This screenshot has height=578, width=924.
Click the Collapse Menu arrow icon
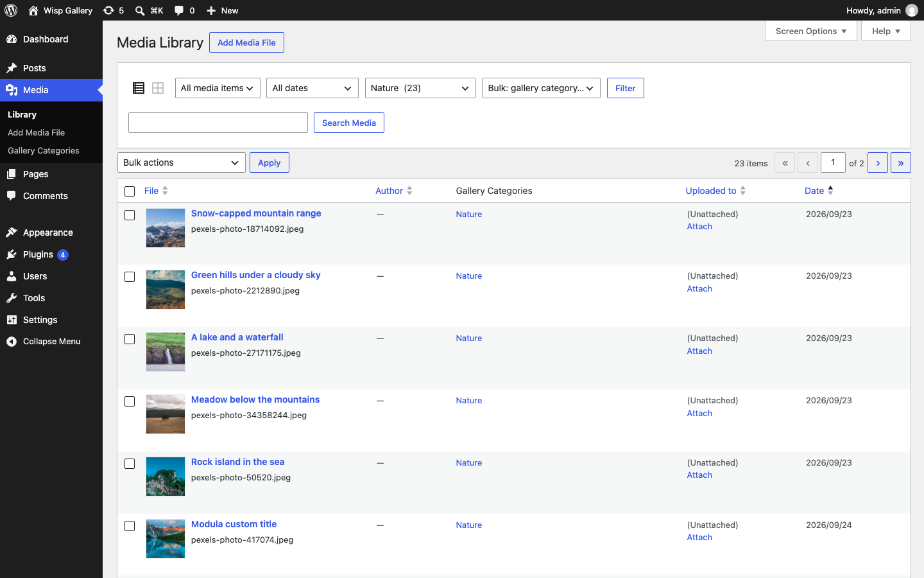[12, 342]
